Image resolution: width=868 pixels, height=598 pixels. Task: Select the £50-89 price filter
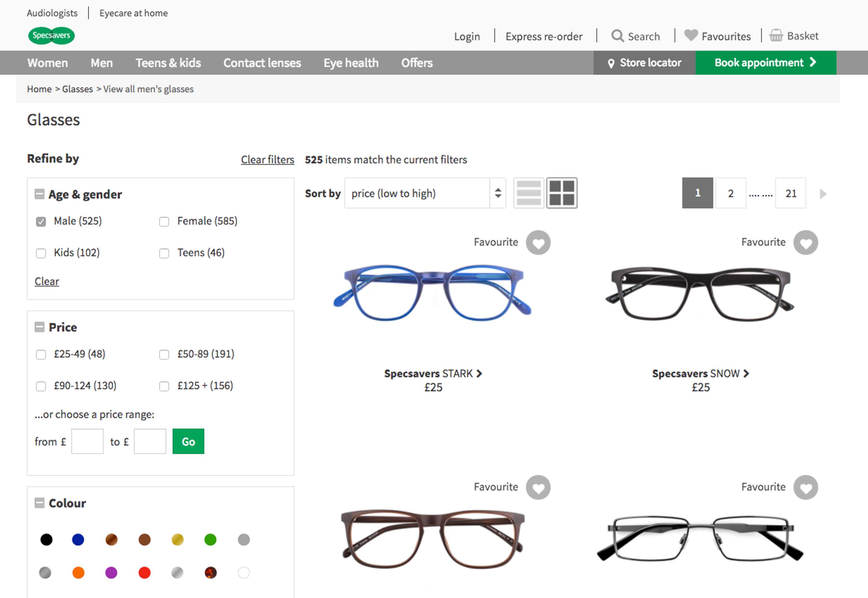coord(164,355)
